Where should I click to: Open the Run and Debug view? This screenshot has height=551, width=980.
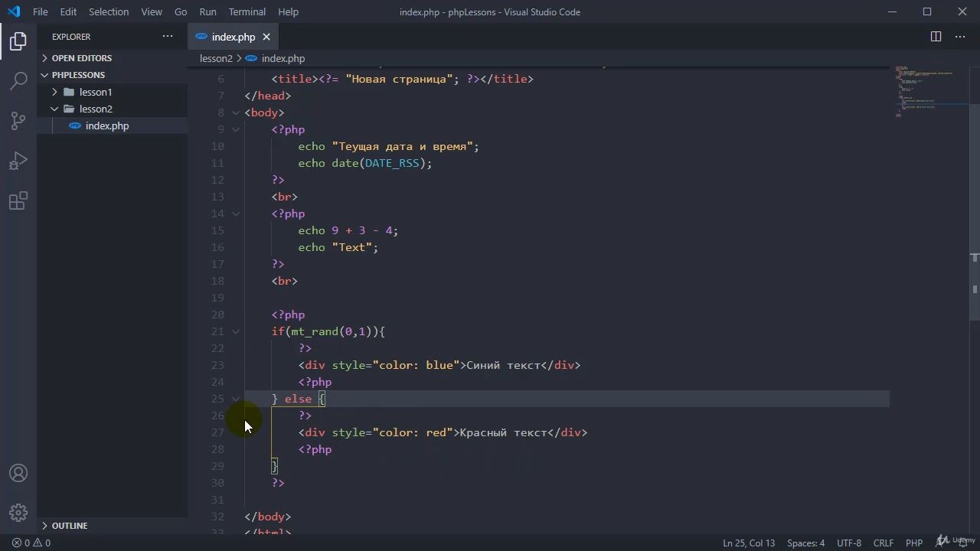pyautogui.click(x=18, y=161)
